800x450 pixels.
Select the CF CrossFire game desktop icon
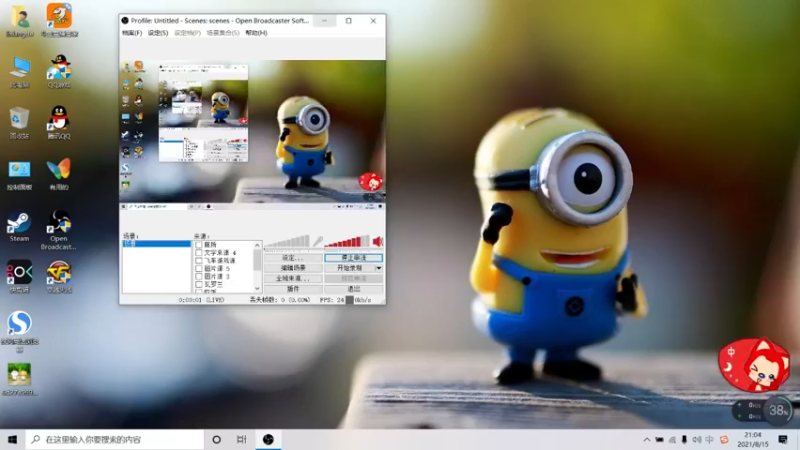(x=59, y=277)
